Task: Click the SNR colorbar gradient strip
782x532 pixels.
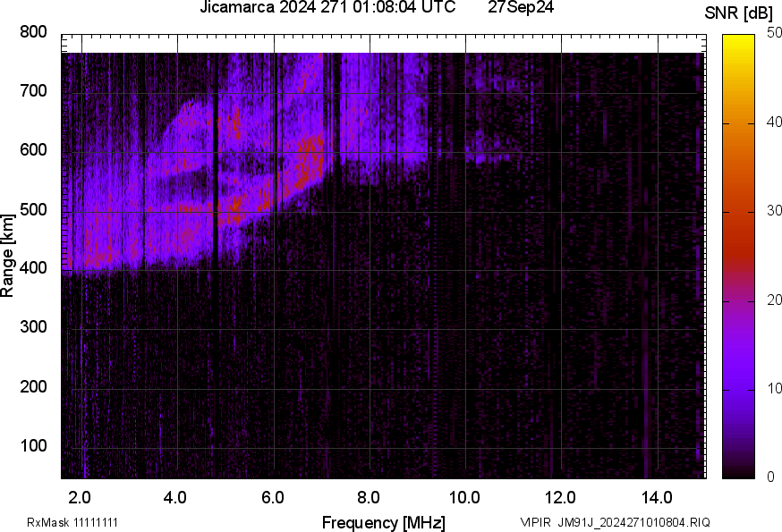Action: [x=739, y=257]
